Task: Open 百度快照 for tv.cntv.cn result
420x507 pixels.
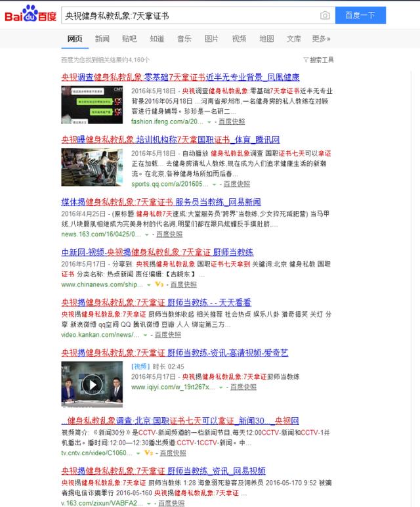Action: (x=173, y=452)
